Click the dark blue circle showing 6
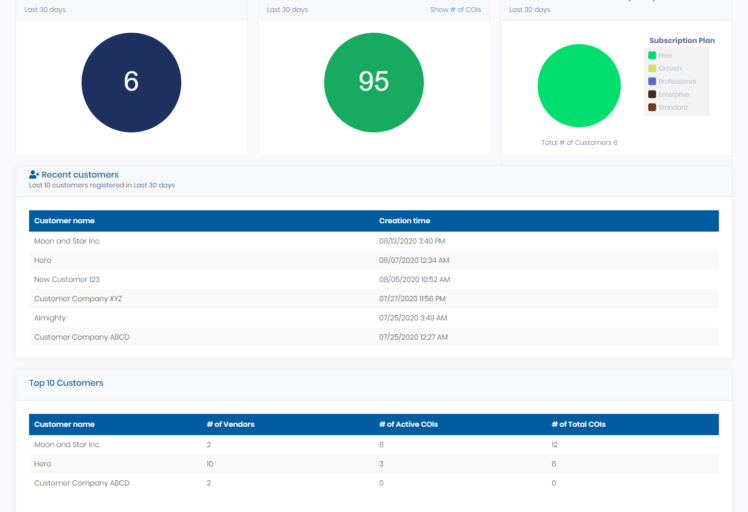Screen dimensions: 748x512 point(131,82)
